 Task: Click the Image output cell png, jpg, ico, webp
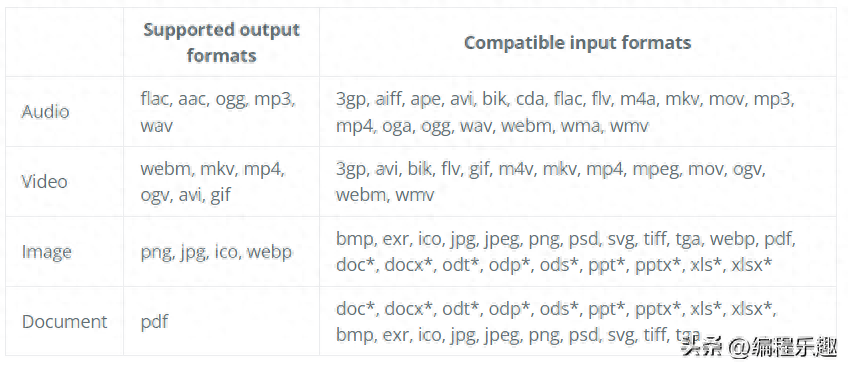221,252
